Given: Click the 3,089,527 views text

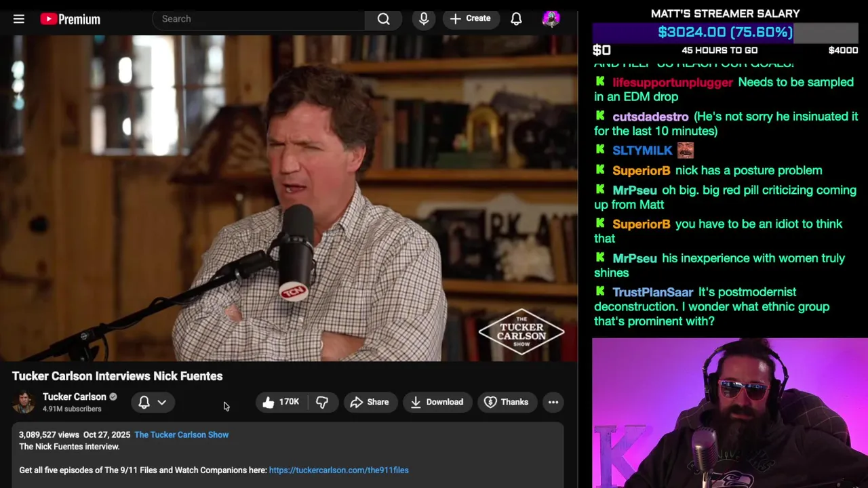Looking at the screenshot, I should pos(49,434).
